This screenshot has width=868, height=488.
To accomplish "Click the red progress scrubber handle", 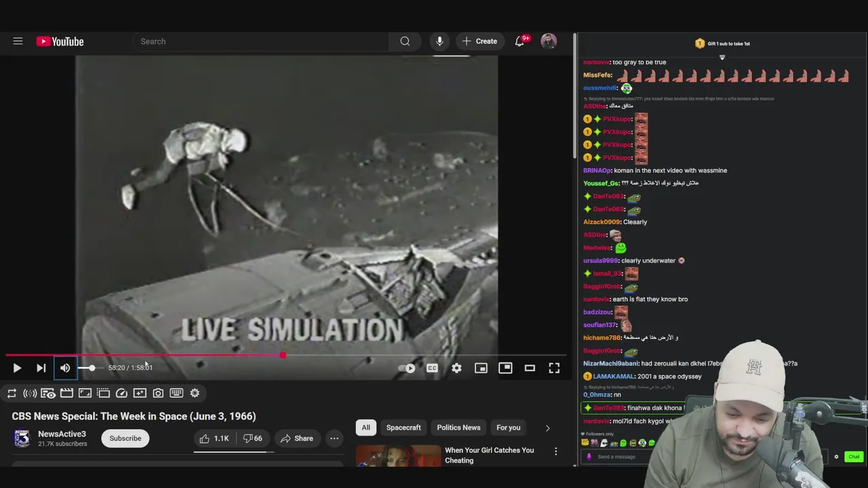I will (283, 355).
